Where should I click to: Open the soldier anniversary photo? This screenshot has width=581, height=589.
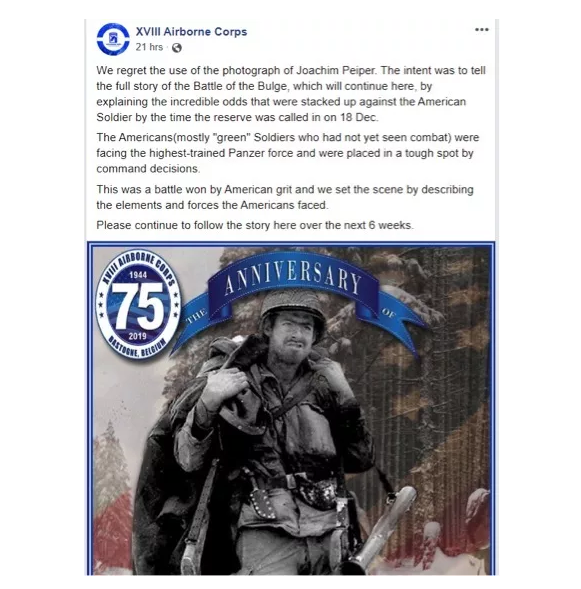tap(291, 409)
